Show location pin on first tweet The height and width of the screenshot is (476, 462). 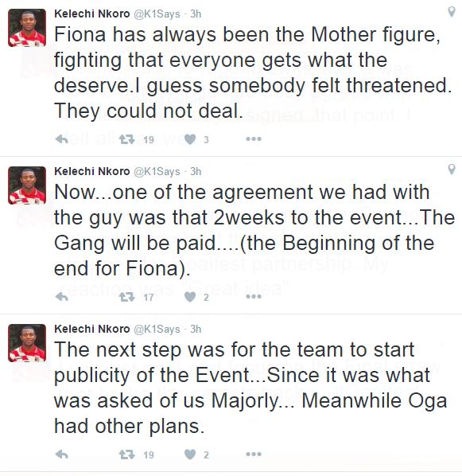[x=452, y=11]
